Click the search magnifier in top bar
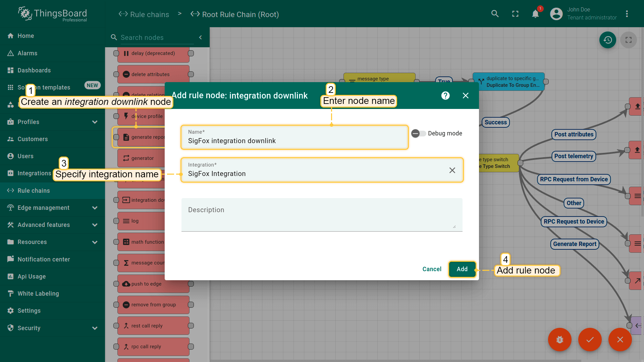Viewport: 644px width, 362px height. coord(495,14)
